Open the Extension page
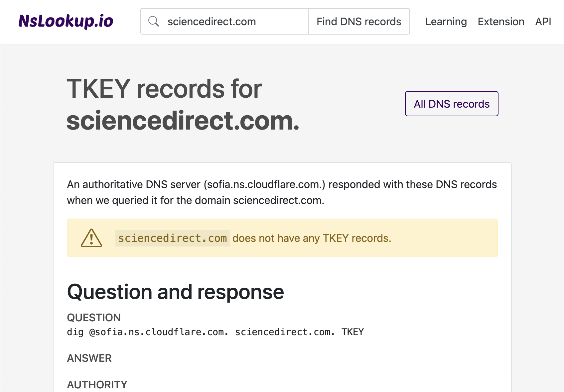 pyautogui.click(x=501, y=21)
